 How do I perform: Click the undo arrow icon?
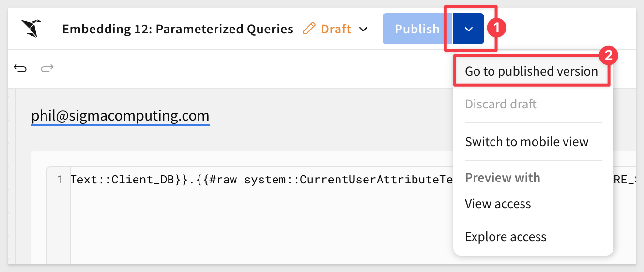pyautogui.click(x=20, y=68)
